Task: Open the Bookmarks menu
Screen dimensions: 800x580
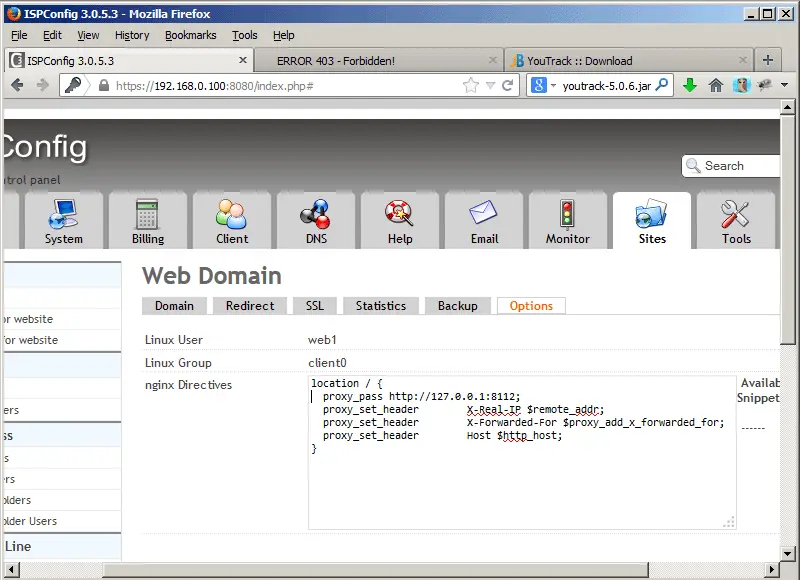Action: tap(190, 35)
